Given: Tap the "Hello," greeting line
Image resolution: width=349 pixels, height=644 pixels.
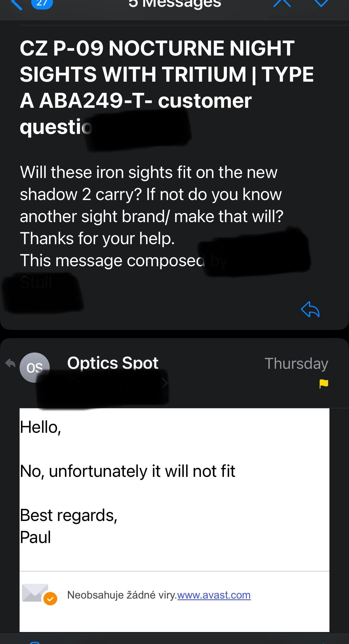Looking at the screenshot, I should (40, 427).
